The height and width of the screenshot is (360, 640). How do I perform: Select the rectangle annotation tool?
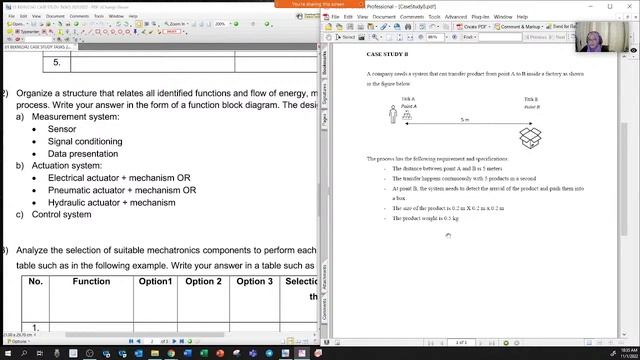point(98,32)
